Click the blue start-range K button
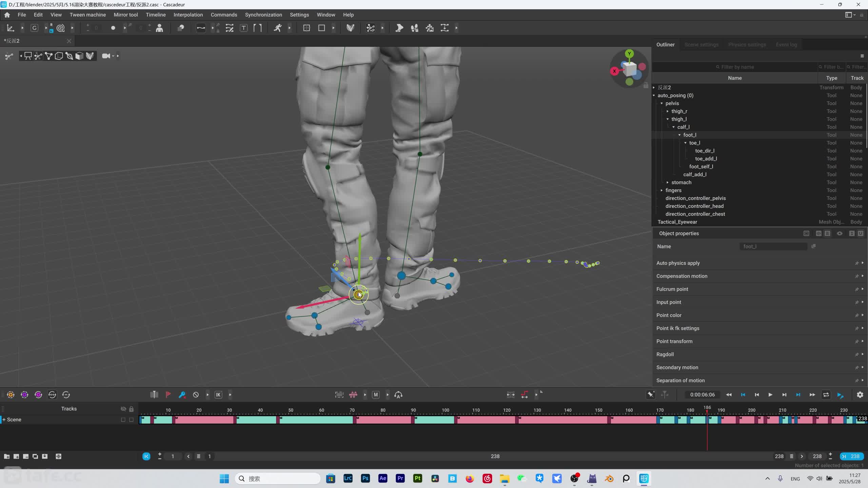This screenshot has height=488, width=868. point(146,456)
